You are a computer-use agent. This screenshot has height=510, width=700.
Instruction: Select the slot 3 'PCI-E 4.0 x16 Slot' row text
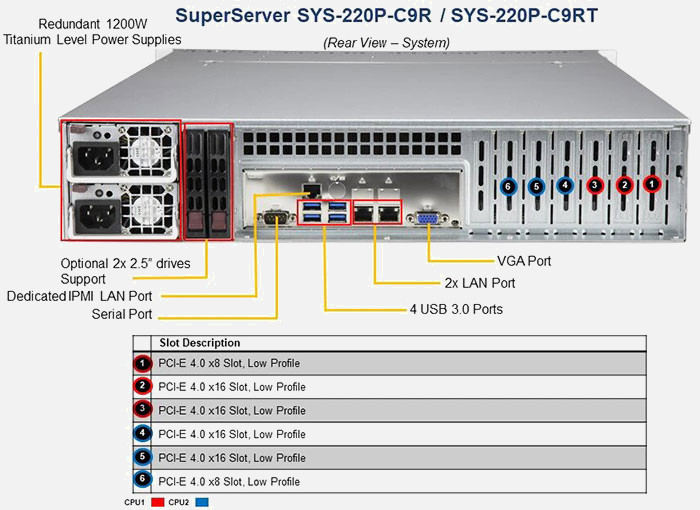[x=232, y=410]
